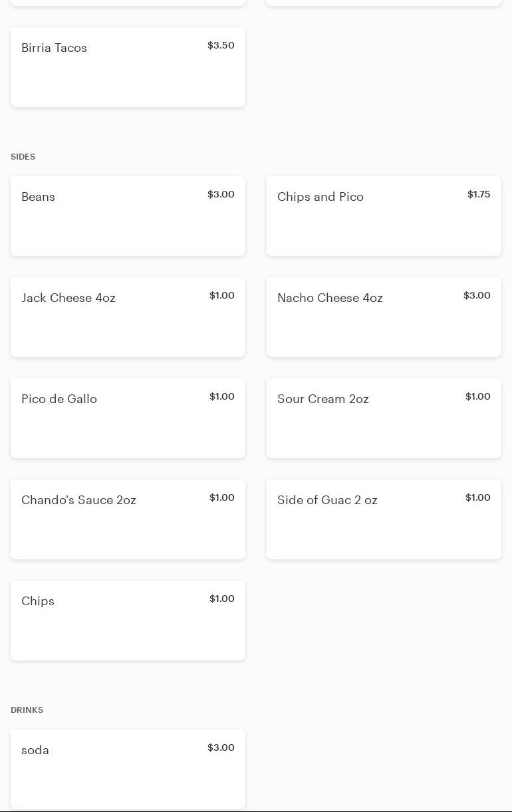
Task: Click the SIDES section heading
Action: [23, 157]
